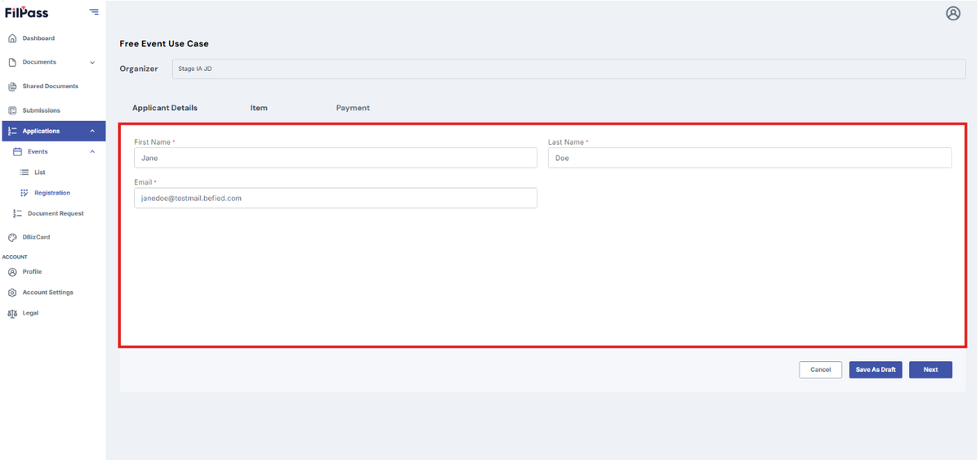
Task: Open the Applicant Details tab
Action: 165,108
